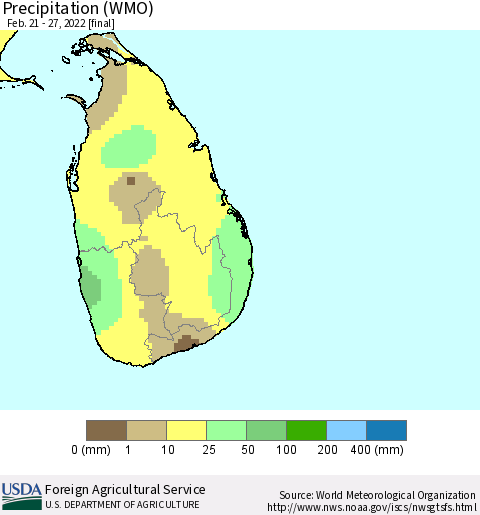Click the small dark brown square in central map
480x515 pixels.
pyautogui.click(x=131, y=181)
